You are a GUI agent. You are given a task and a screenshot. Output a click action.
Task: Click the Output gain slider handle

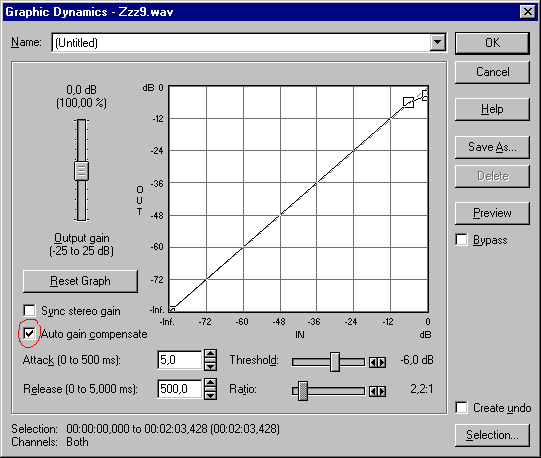81,170
